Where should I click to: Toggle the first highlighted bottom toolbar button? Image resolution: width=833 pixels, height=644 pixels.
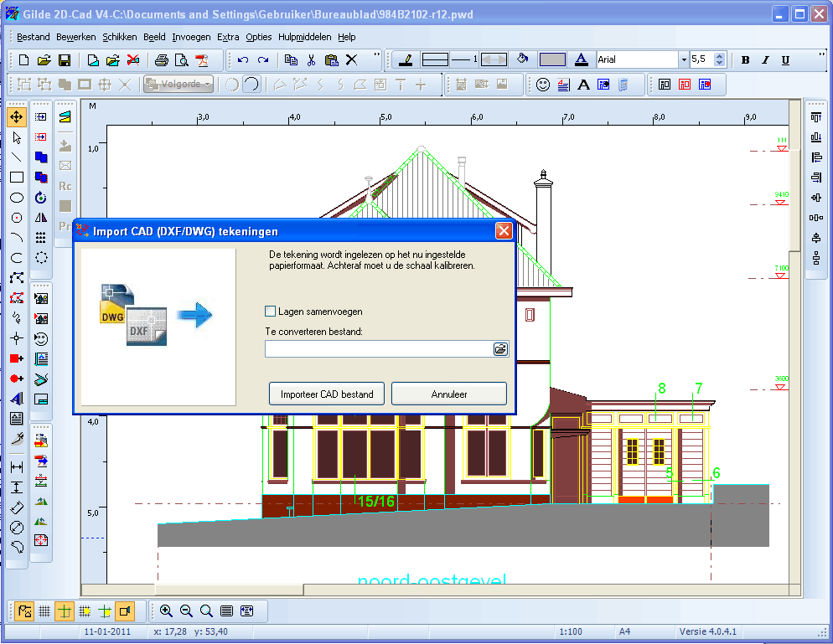pos(24,611)
